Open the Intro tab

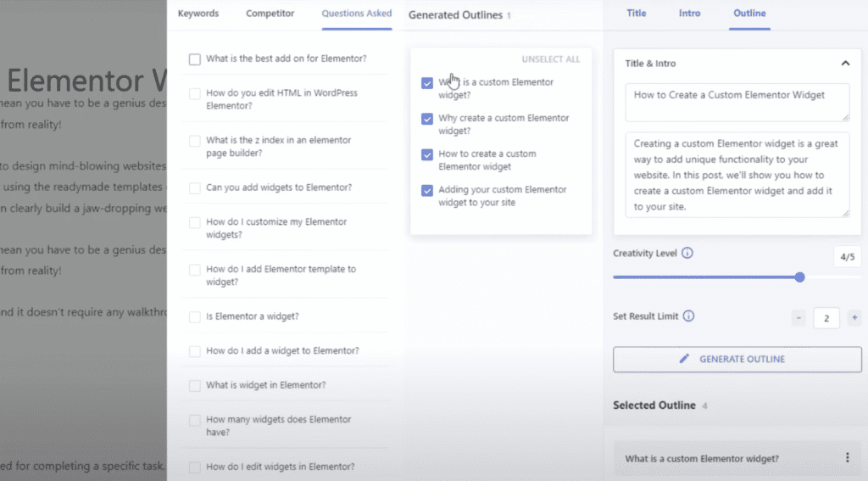[689, 14]
